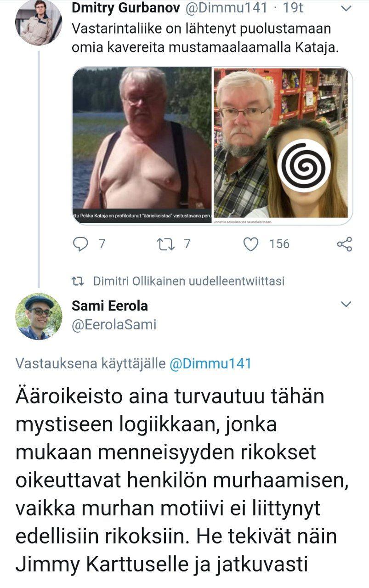Tap the 19t timestamp
Viewport: 369px width, 588px height.
pyautogui.click(x=291, y=8)
